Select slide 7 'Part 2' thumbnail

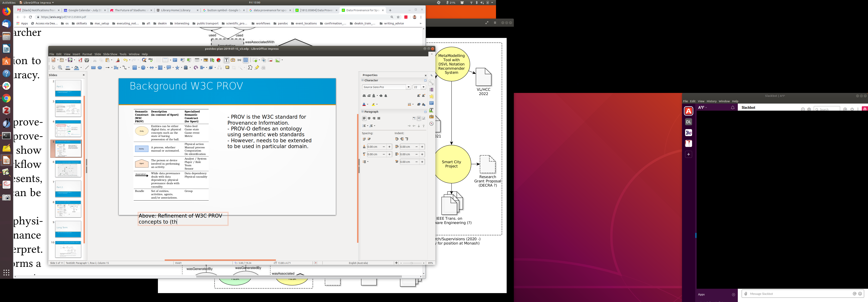tap(68, 189)
